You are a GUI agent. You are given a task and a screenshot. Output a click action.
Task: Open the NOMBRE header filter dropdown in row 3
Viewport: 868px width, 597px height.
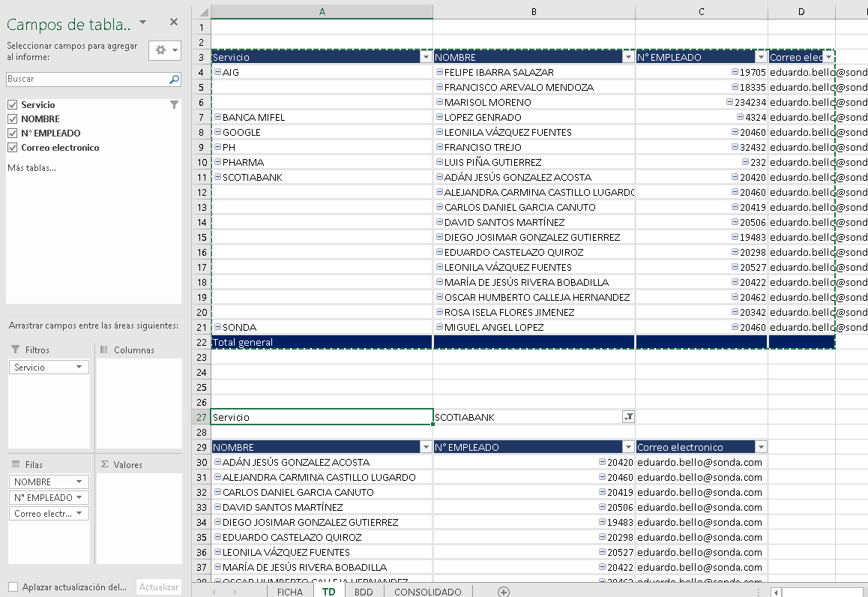(627, 57)
